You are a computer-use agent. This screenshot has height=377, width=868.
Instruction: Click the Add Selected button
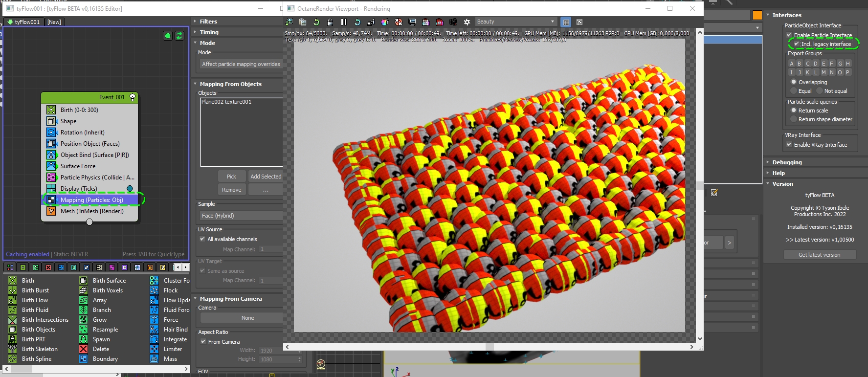266,177
